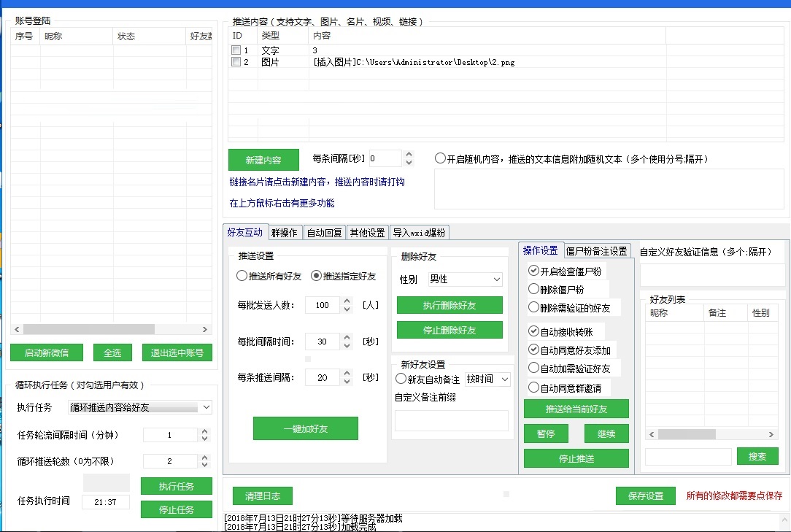Viewport: 791px width, 532px height.
Task: Open the 僵尸粉备注设置 tab
Action: [596, 251]
